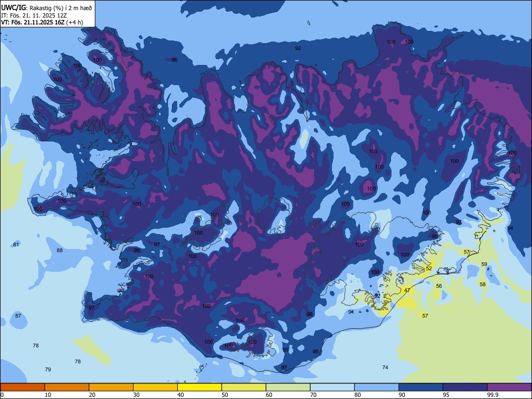Screen dimensions: 532x399
Task: Pick the yellow-green 60–70 legend swatch
Action: 288,387
